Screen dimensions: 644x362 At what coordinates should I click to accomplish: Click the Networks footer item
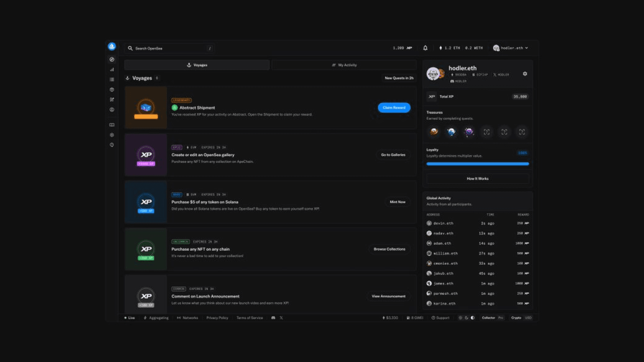tap(187, 318)
